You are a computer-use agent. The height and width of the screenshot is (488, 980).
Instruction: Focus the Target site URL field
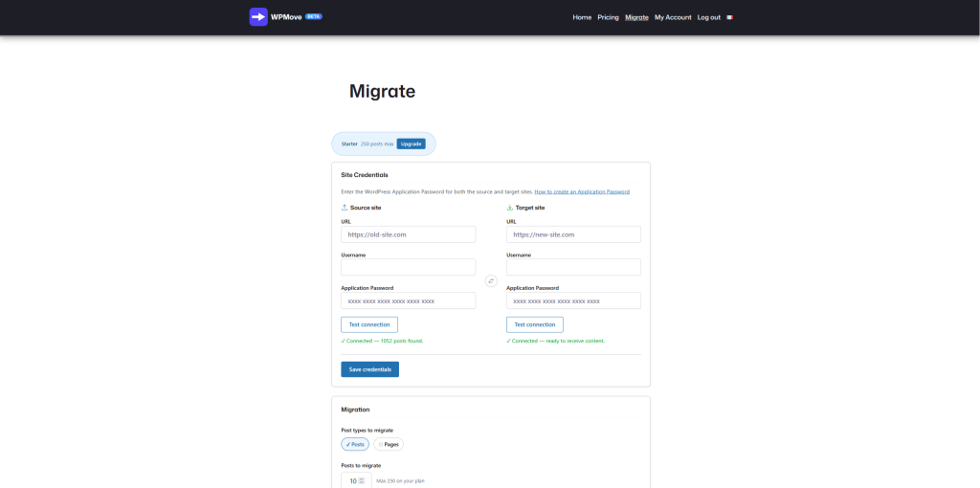(574, 234)
